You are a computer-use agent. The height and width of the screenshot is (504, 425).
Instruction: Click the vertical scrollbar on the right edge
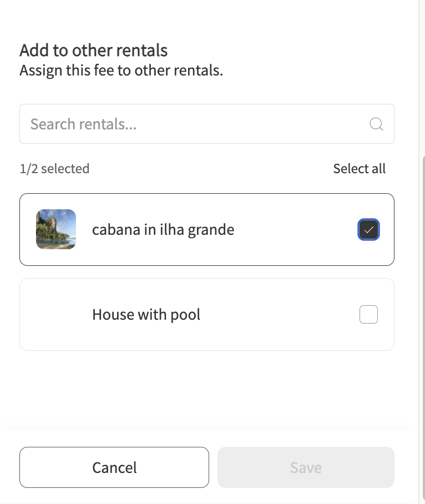(x=424, y=328)
